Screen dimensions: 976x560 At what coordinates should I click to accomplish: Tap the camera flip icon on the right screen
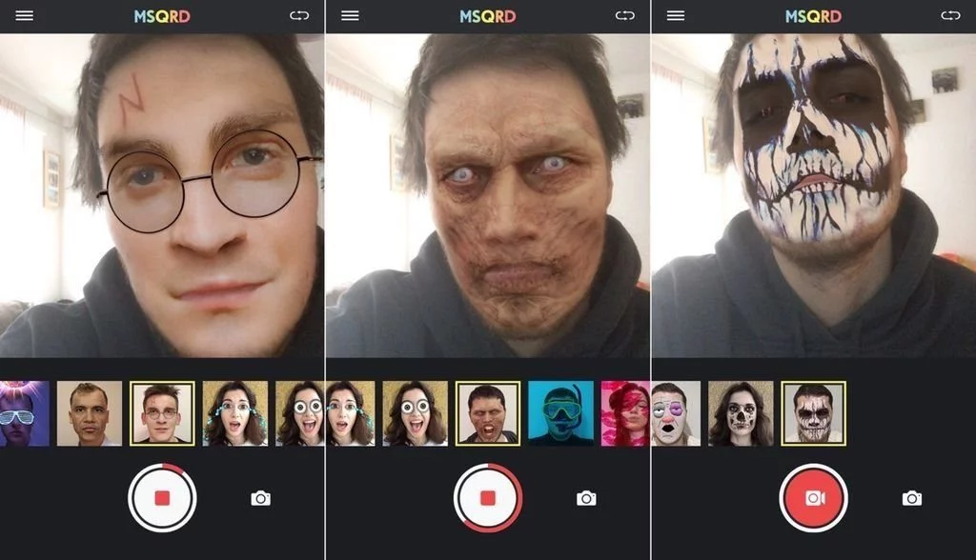950,15
